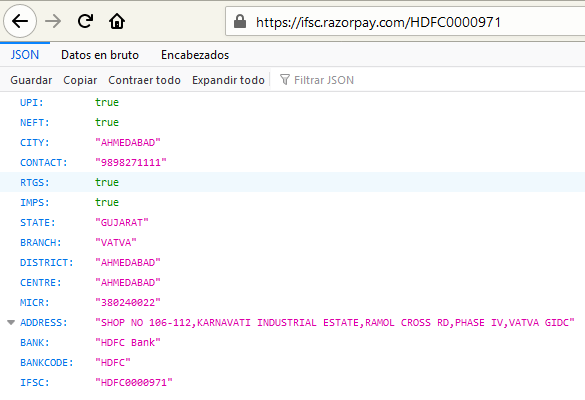
Task: Select the DISTRICT key label
Action: tap(47, 263)
